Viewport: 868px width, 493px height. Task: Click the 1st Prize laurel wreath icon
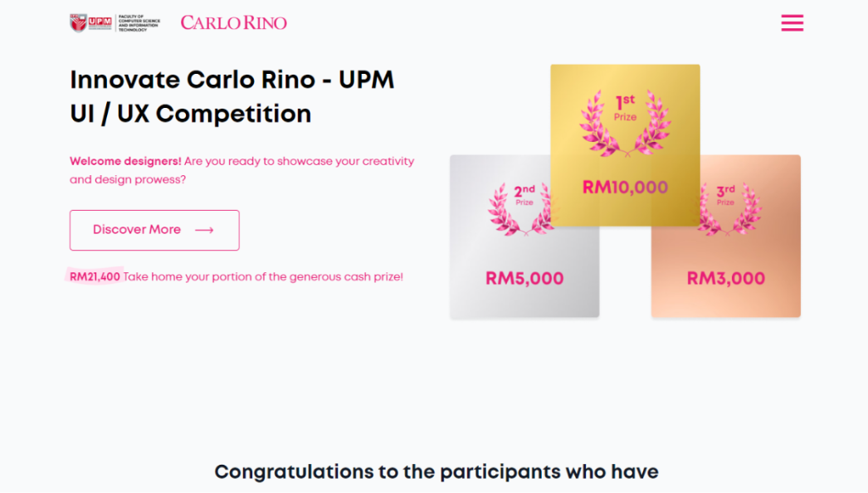tap(625, 123)
